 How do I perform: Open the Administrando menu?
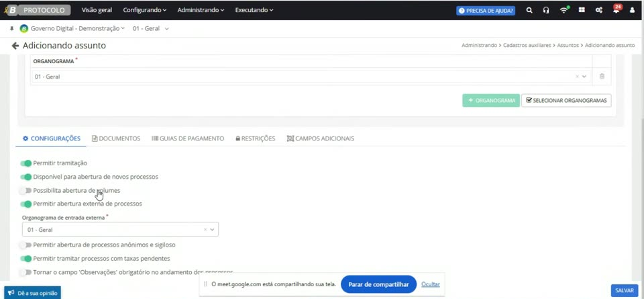click(201, 10)
